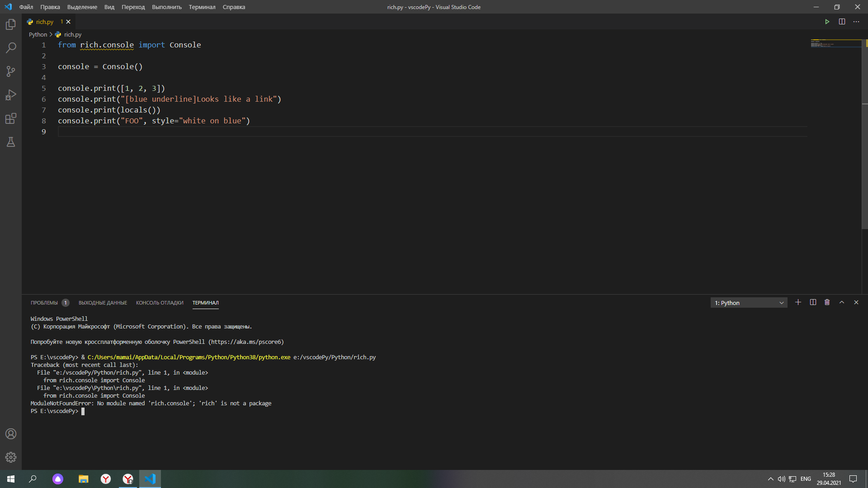
Task: Switch to the ВЫХОДНЫЕ ДАННЫЕ tab
Action: (103, 303)
